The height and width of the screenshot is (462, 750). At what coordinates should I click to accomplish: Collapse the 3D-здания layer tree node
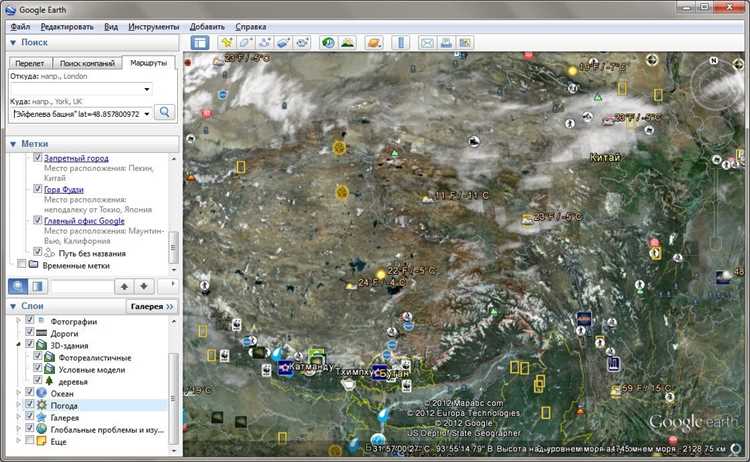19,344
